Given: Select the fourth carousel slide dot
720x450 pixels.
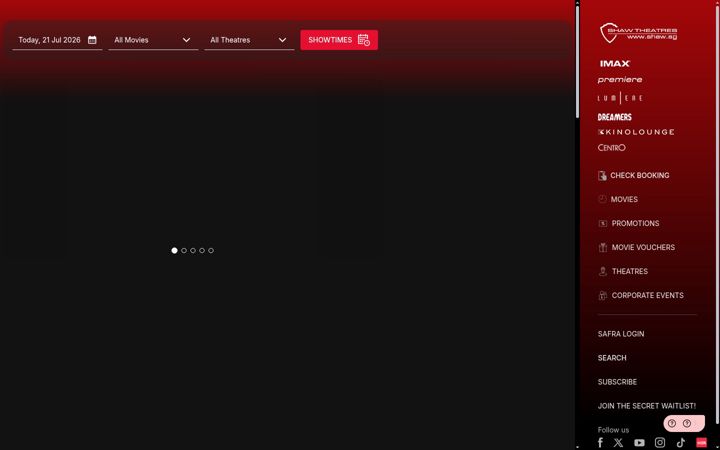Looking at the screenshot, I should pos(202,250).
